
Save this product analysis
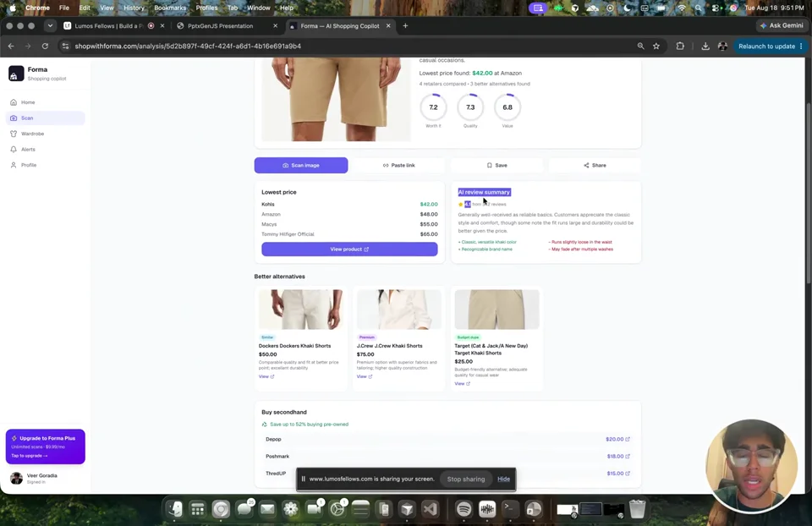[x=497, y=165]
